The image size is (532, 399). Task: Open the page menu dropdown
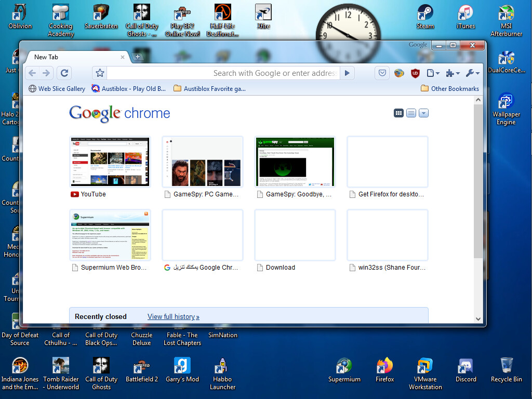(433, 73)
